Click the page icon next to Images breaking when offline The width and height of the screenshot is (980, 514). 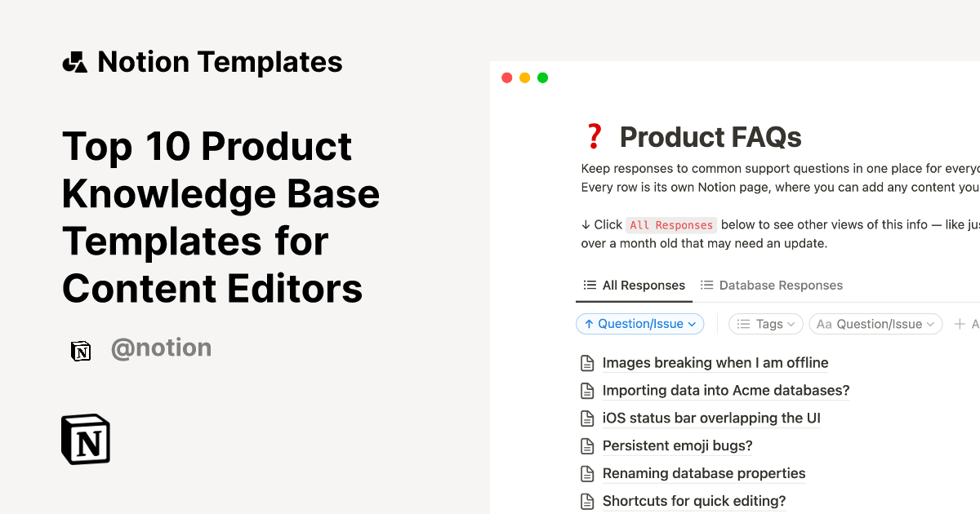click(588, 362)
